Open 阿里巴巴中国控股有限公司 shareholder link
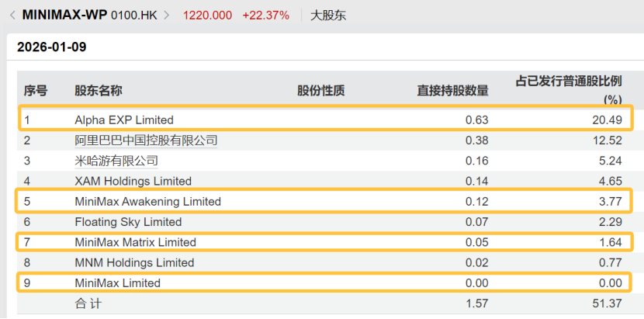644x319 pixels. point(146,140)
